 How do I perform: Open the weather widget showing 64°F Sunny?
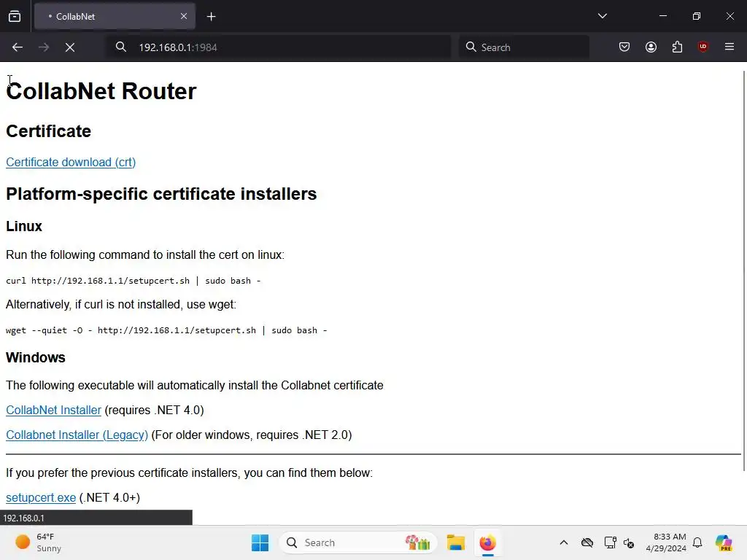point(39,542)
